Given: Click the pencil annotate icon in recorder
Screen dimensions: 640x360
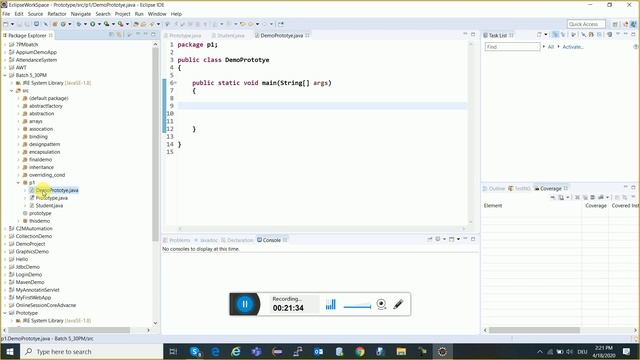Looking at the screenshot, I should (398, 304).
